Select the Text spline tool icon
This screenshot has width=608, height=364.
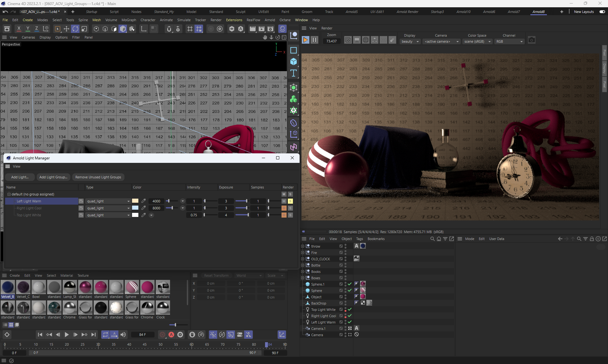pyautogui.click(x=294, y=73)
